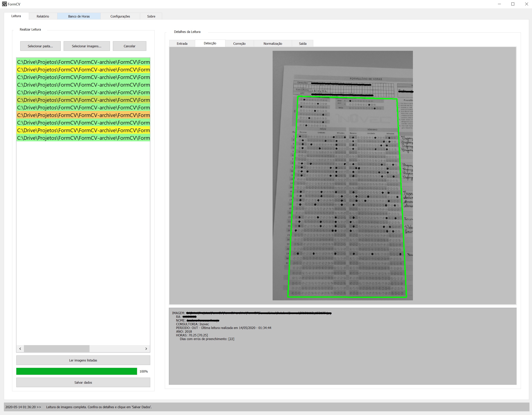The width and height of the screenshot is (532, 415).
Task: Open the Normalização detail tab
Action: pos(273,44)
